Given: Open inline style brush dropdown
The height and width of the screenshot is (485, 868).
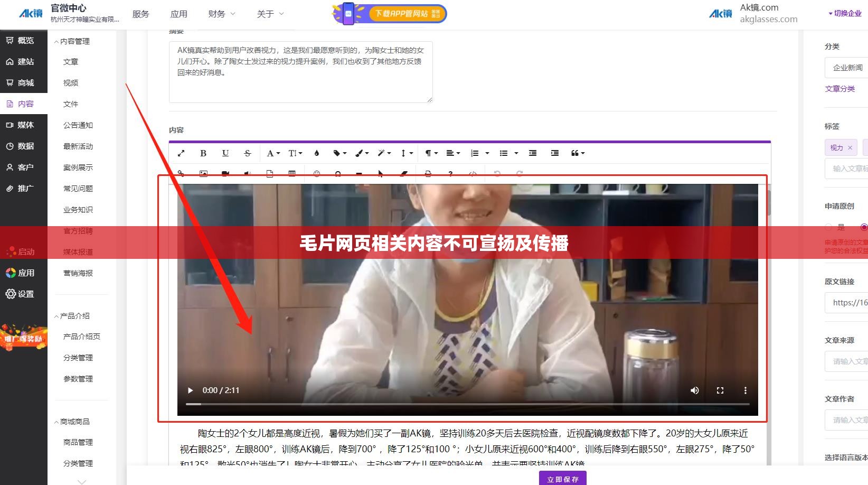Looking at the screenshot, I should [x=362, y=153].
